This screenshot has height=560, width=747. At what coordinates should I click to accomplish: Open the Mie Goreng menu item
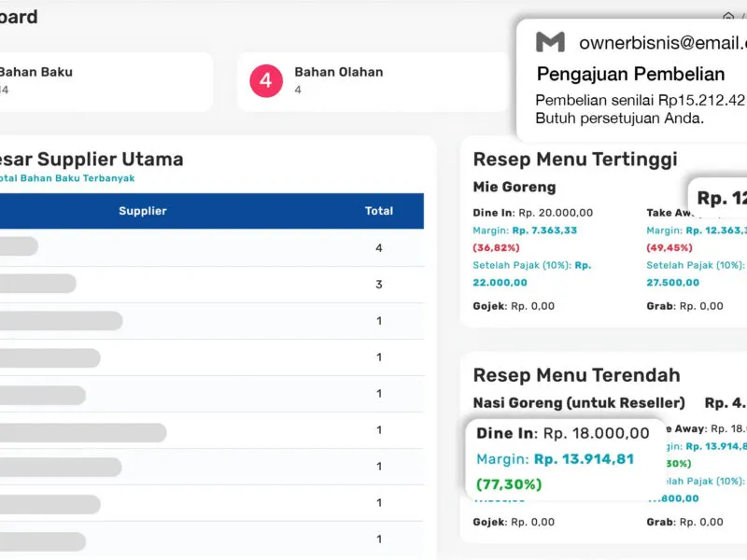point(514,187)
